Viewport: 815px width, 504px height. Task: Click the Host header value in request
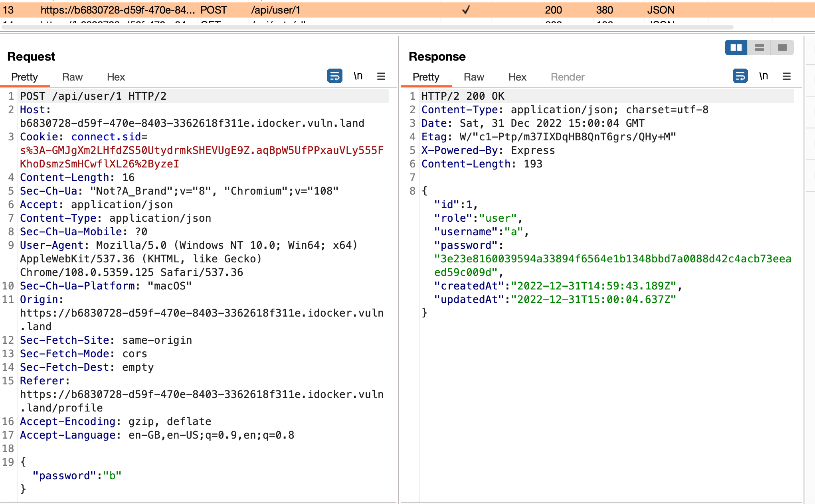[x=192, y=123]
